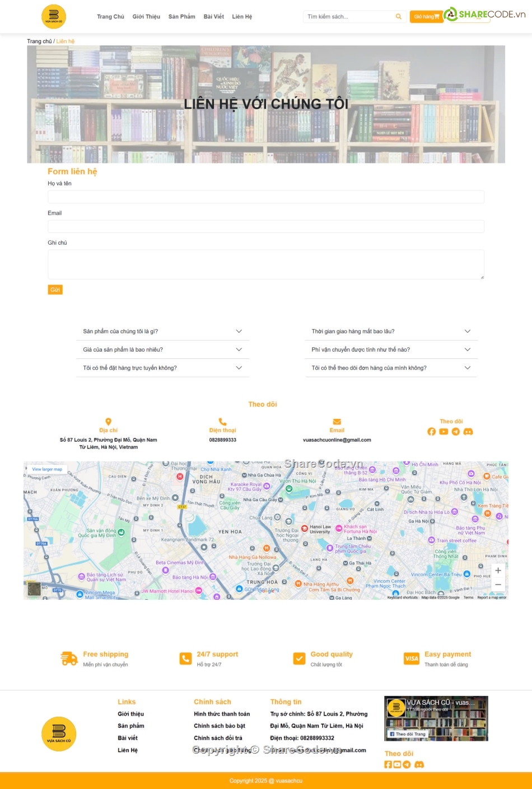Click the Free shipping truck icon
Screen dimensions: 532x789
point(69,659)
